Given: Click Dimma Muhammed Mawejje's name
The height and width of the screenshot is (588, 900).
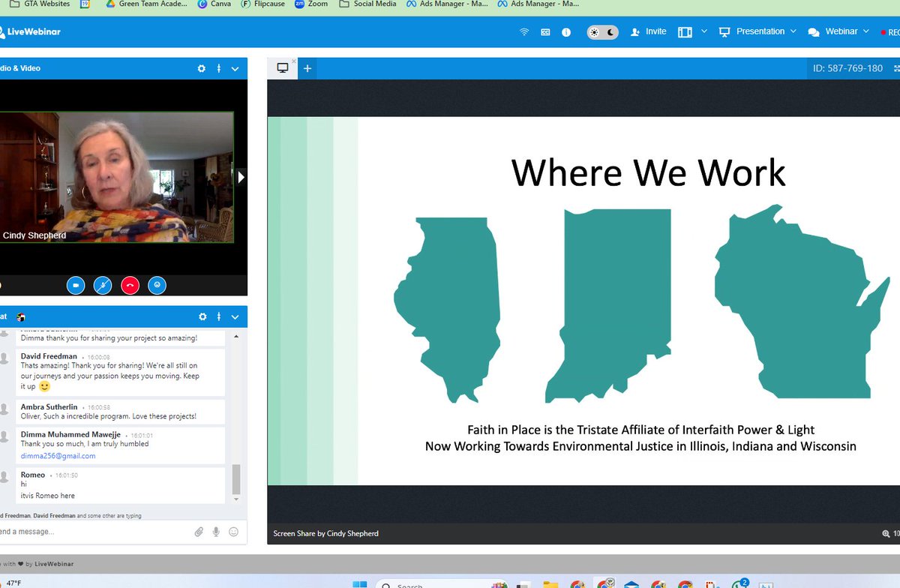Looking at the screenshot, I should coord(70,434).
